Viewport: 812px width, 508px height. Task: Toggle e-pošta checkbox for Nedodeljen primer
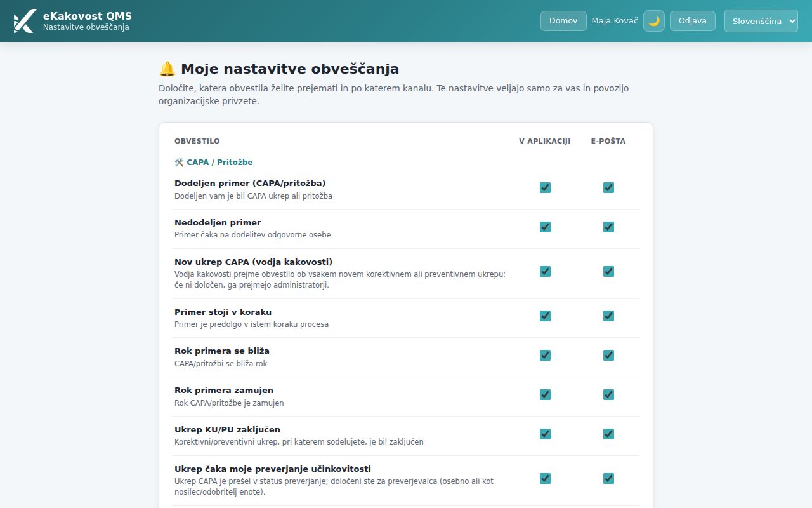pos(608,227)
